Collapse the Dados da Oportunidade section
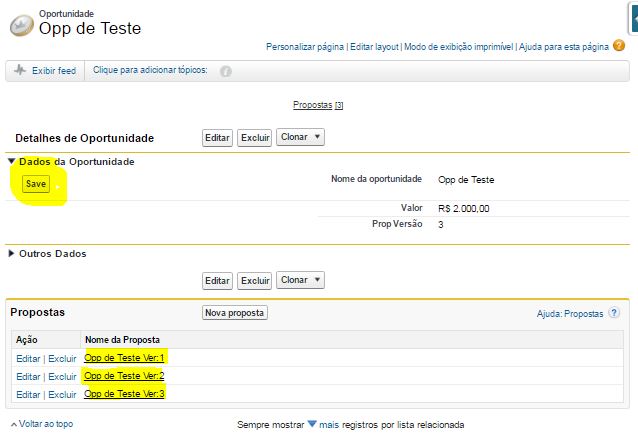638x438 pixels. click(12, 161)
